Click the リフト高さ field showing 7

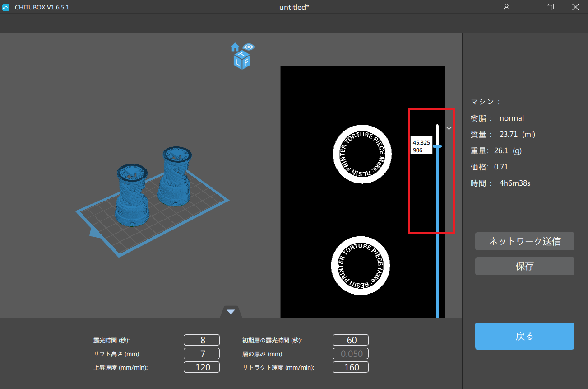(x=202, y=354)
